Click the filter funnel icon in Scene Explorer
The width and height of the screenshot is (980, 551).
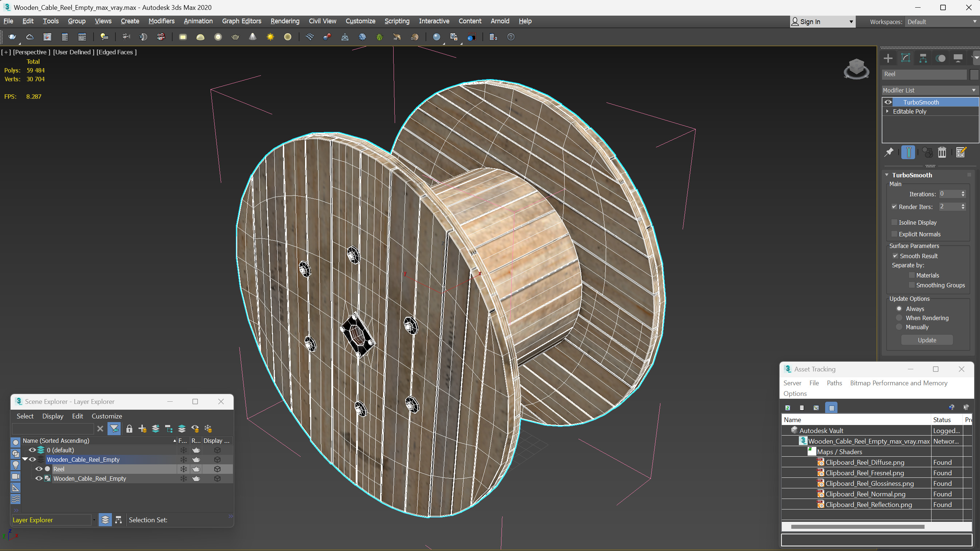pos(114,429)
